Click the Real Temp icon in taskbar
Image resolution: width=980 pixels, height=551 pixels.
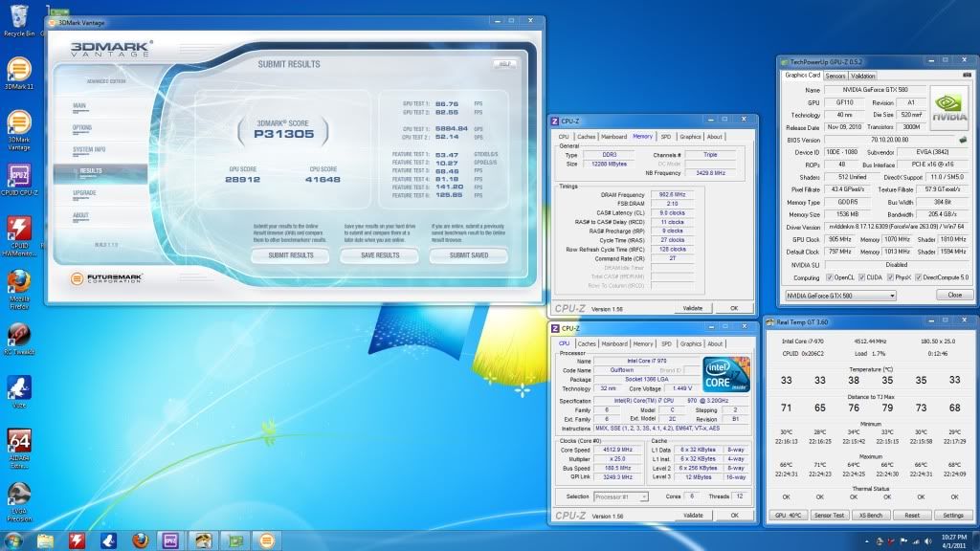click(203, 540)
